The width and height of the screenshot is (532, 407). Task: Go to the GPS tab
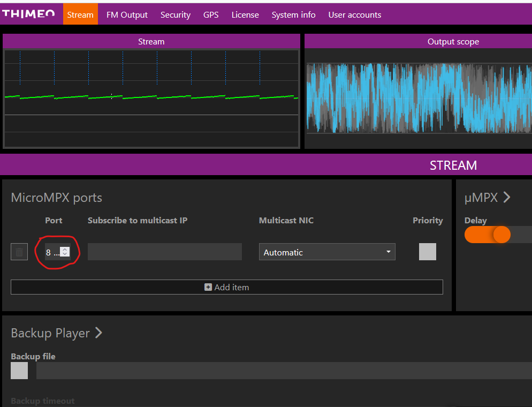[x=211, y=15]
